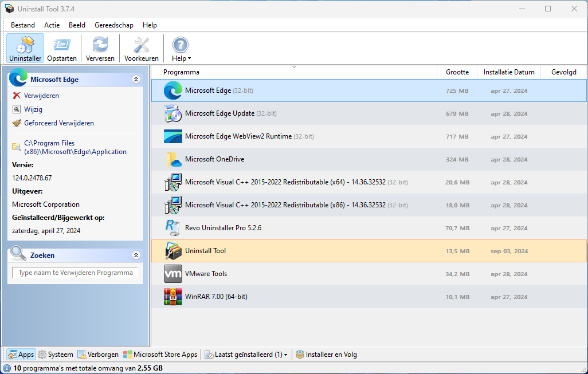Click the Uninstall Tool title bar icon
Screen dimensions: 588x374
(x=9, y=9)
